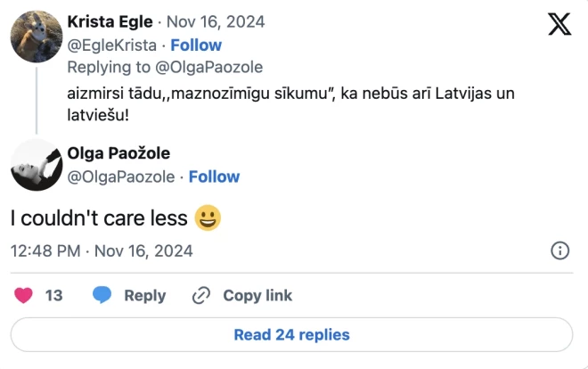Like the tweet with heart icon
The height and width of the screenshot is (369, 588).
tap(24, 295)
